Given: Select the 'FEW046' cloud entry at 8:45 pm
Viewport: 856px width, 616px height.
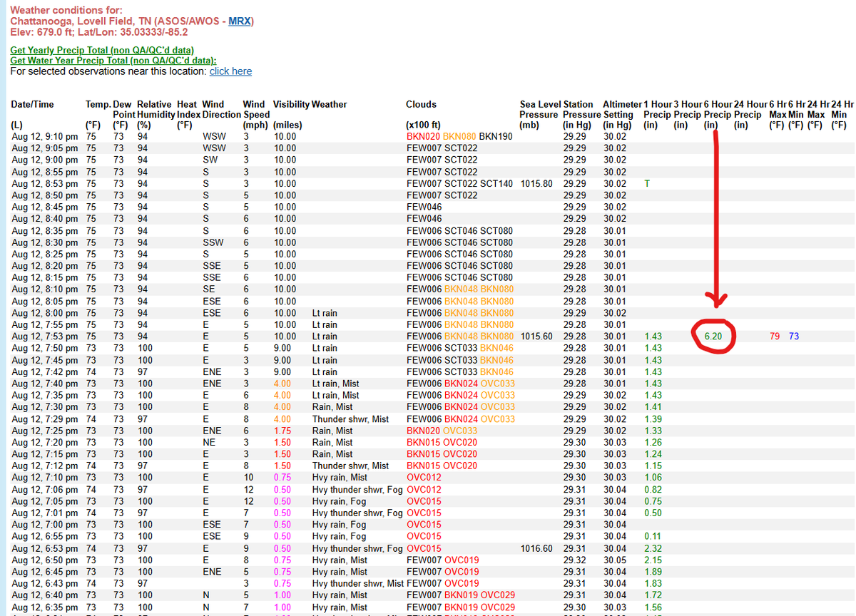Looking at the screenshot, I should pos(424,207).
